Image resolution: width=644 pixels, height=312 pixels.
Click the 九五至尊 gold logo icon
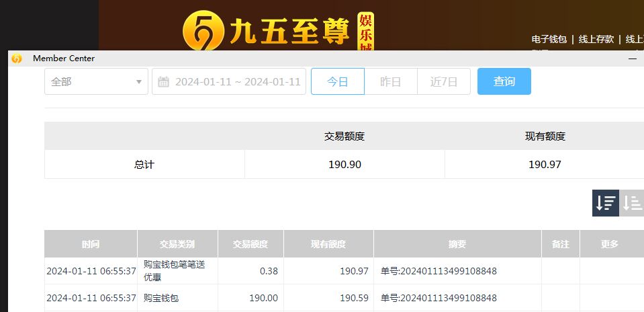[203, 30]
